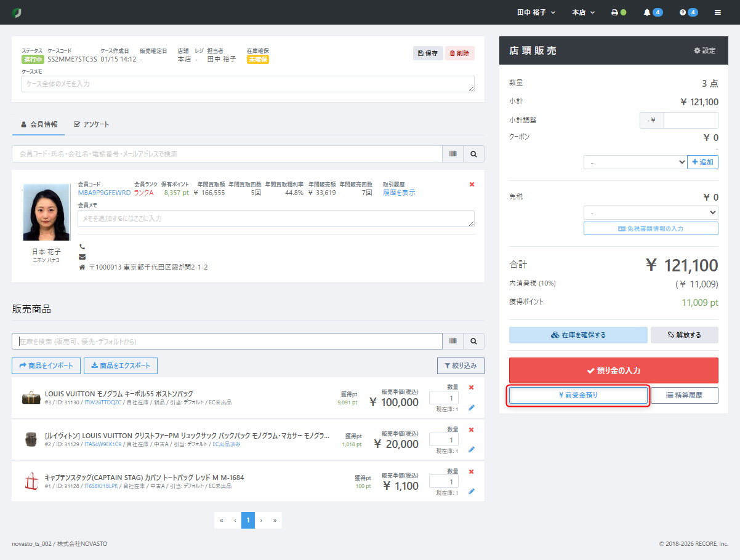Open the help question mark icon
Screen dimensions: 740x560
point(688,12)
